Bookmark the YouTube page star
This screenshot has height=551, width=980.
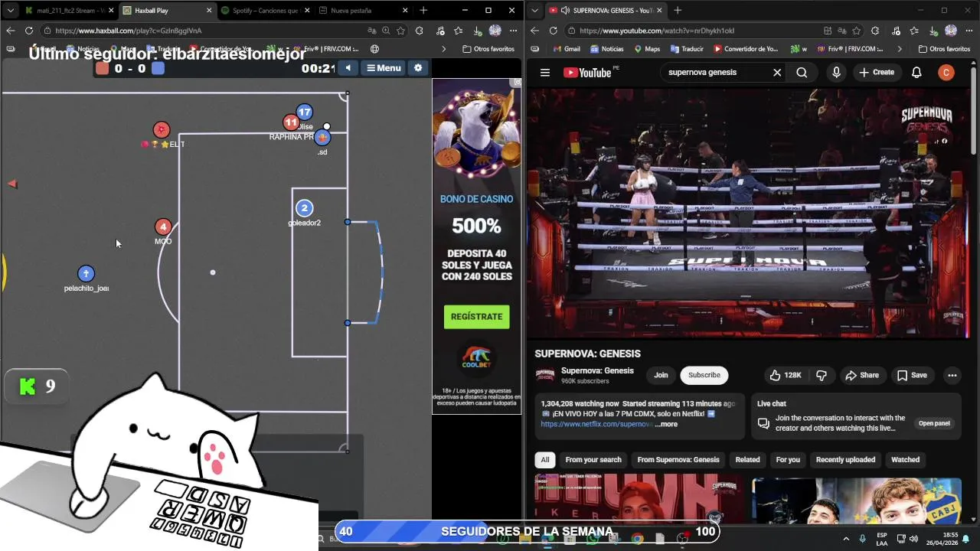pos(856,31)
